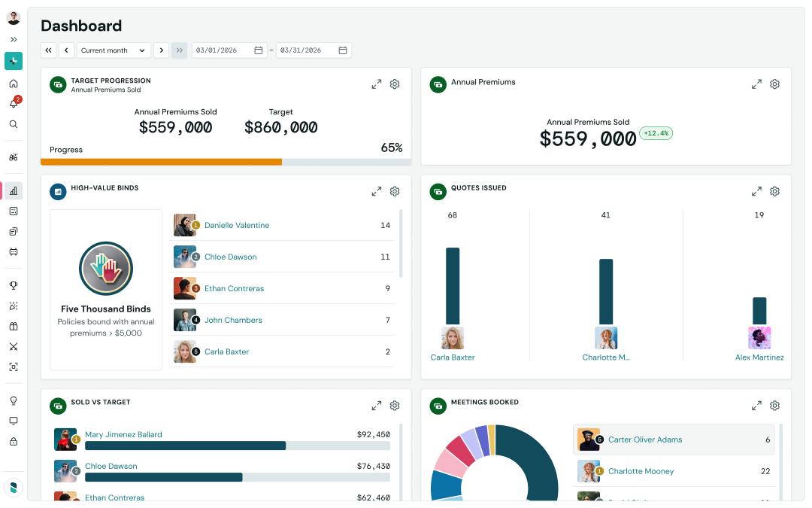The height and width of the screenshot is (508, 812).
Task: Open Carla Baxter in High-Value Binds list
Action: (x=226, y=351)
